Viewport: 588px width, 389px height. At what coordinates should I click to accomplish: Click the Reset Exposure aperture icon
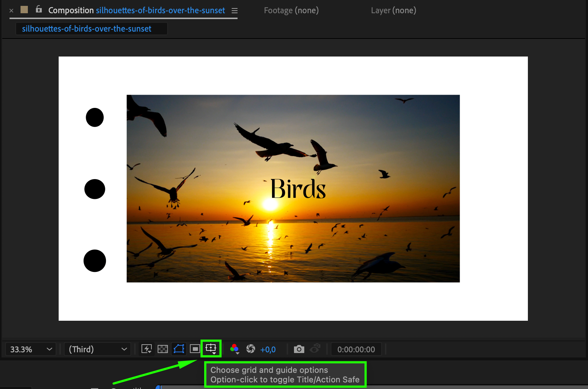(x=251, y=349)
